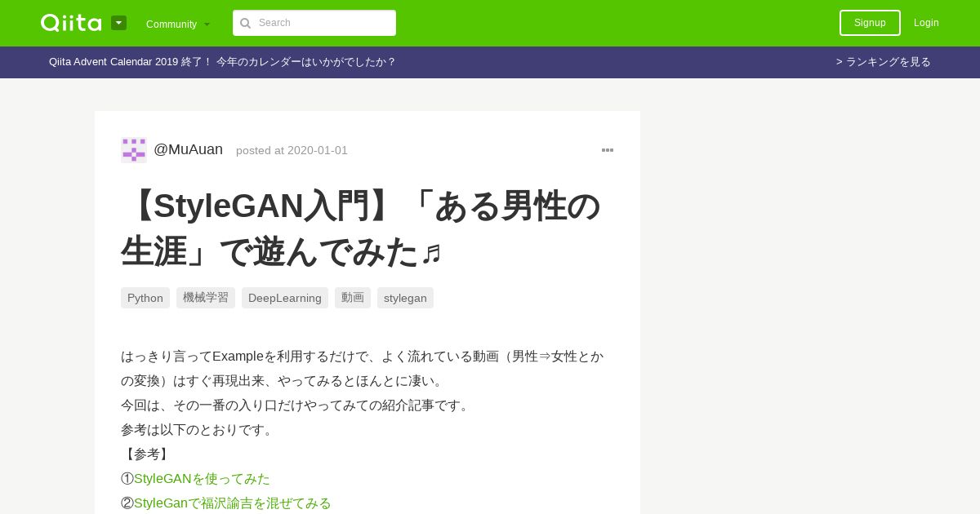This screenshot has width=980, height=514.
Task: Open the Qiita Advent Calendar 2019 banner
Action: click(x=222, y=62)
